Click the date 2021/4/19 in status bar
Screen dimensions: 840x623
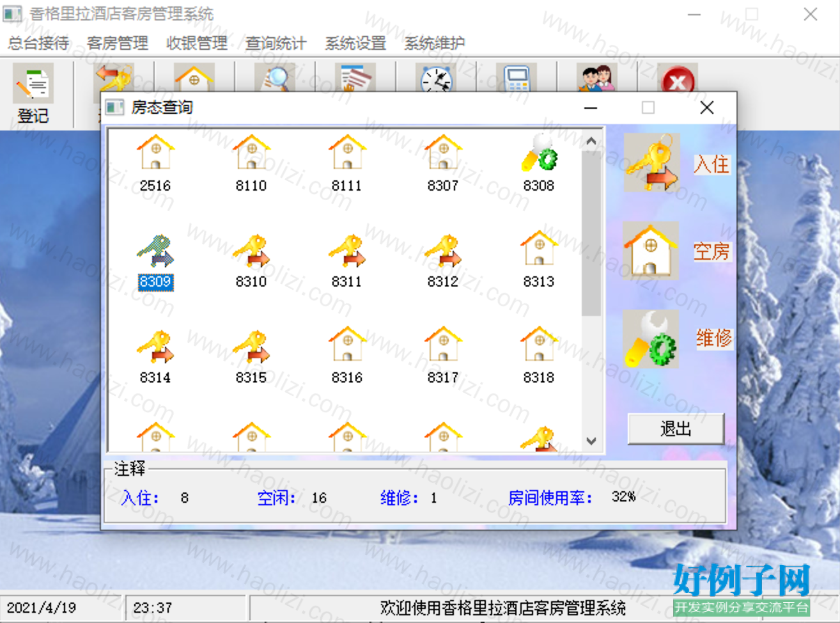point(42,608)
